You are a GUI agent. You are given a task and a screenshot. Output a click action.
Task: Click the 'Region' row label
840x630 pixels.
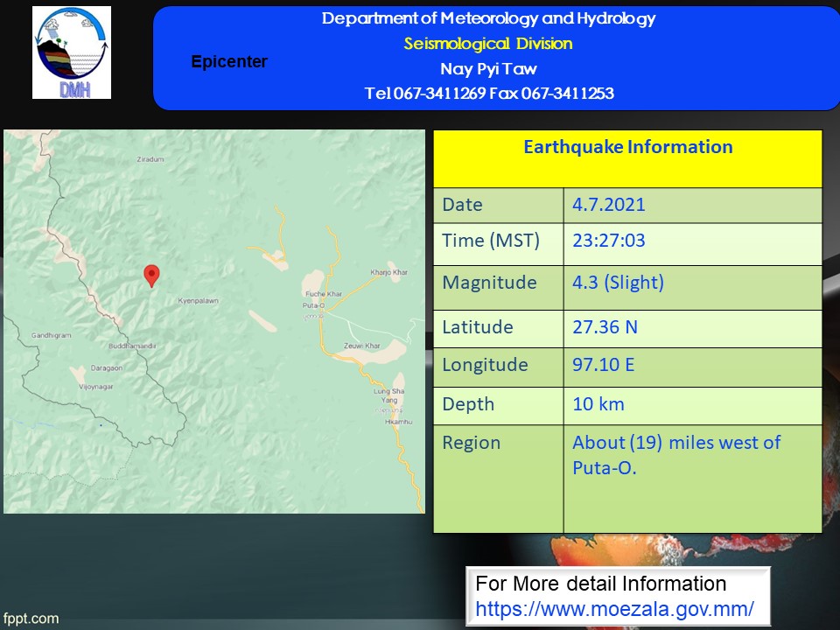472,443
